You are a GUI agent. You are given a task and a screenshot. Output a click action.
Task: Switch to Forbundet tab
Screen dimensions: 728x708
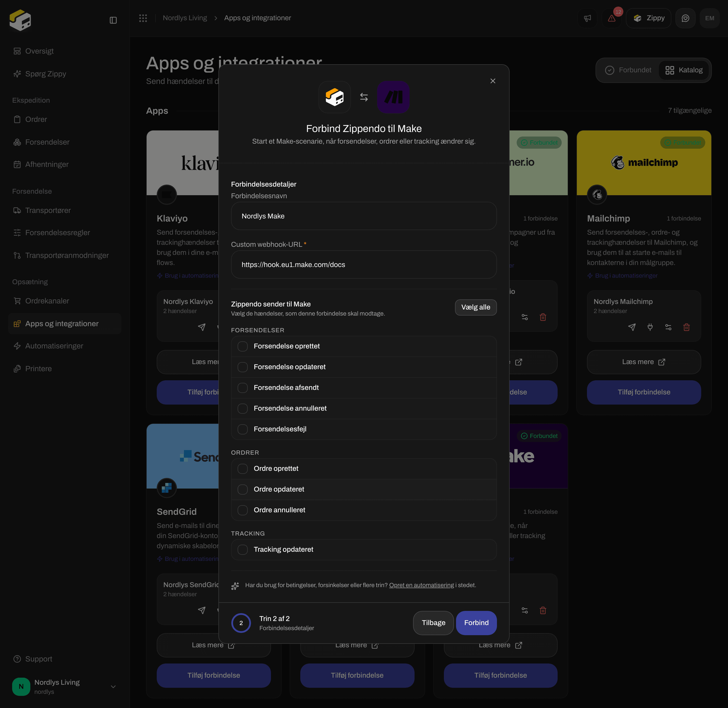click(x=628, y=70)
